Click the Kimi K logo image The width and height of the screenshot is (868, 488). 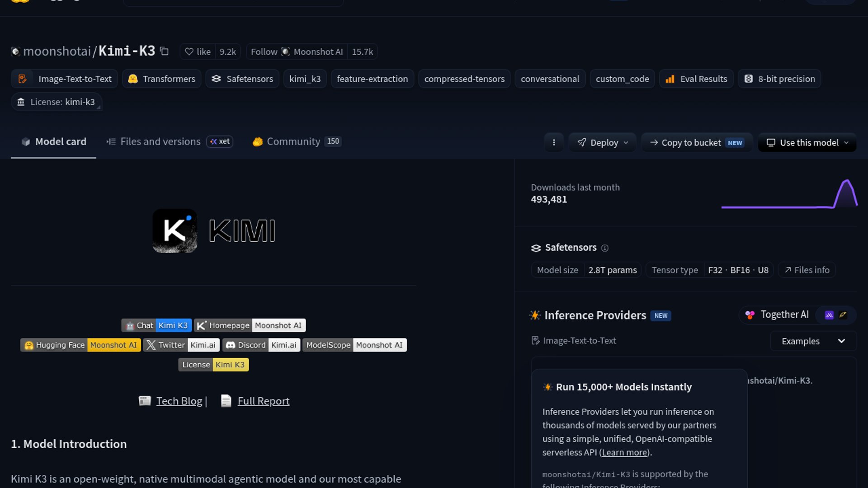[x=175, y=230]
